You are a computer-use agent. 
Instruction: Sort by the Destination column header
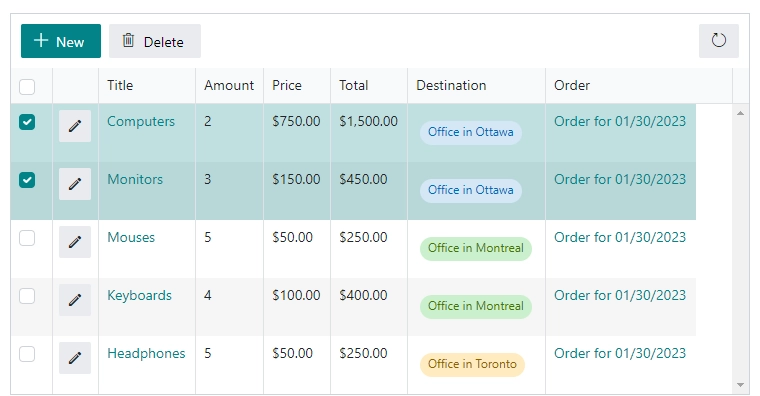(451, 85)
